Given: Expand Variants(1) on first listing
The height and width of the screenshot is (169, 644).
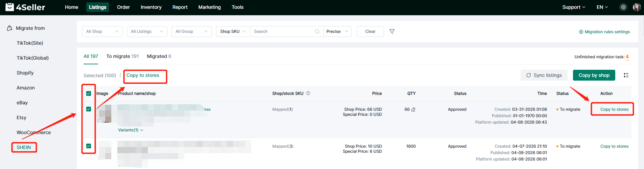Looking at the screenshot, I should pos(131,130).
